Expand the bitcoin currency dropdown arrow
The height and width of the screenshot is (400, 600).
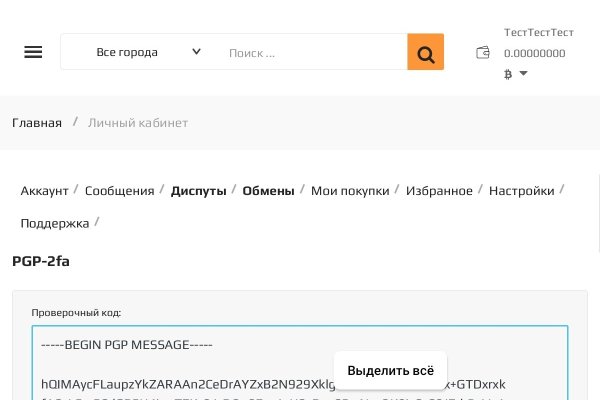pos(523,74)
